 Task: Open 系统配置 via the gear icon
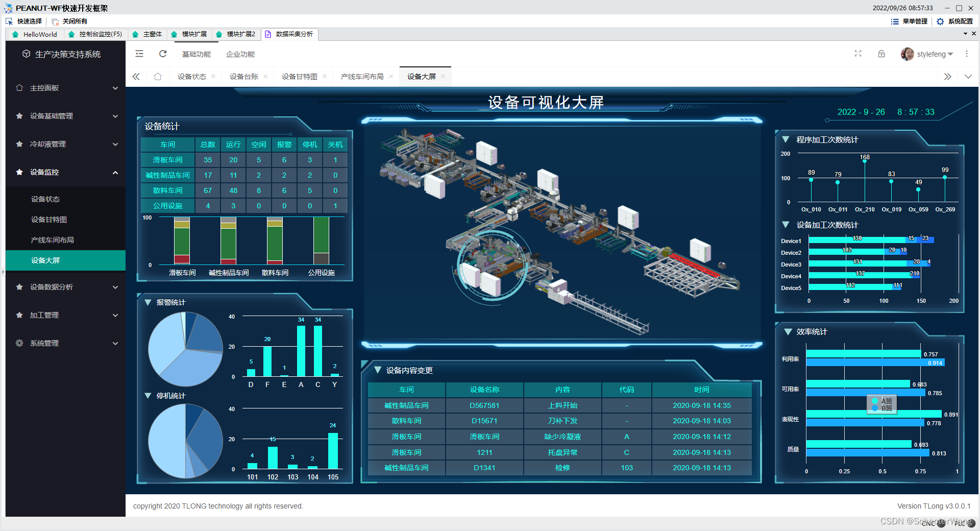coord(941,21)
